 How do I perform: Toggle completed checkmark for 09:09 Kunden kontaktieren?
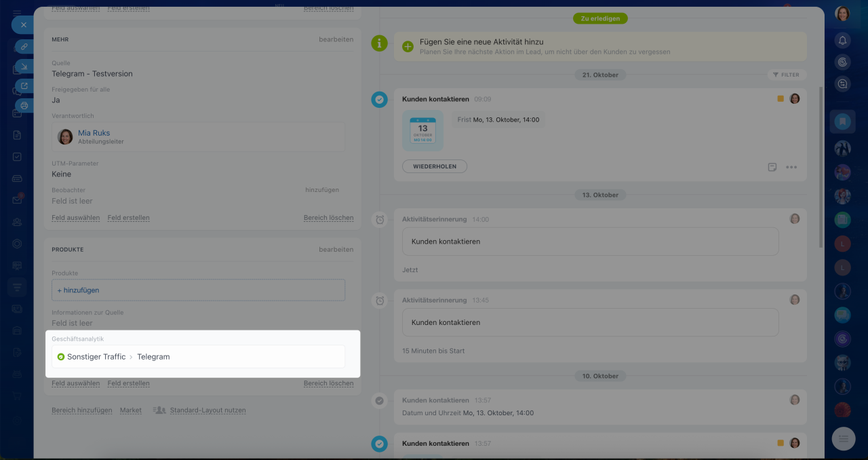click(x=379, y=100)
